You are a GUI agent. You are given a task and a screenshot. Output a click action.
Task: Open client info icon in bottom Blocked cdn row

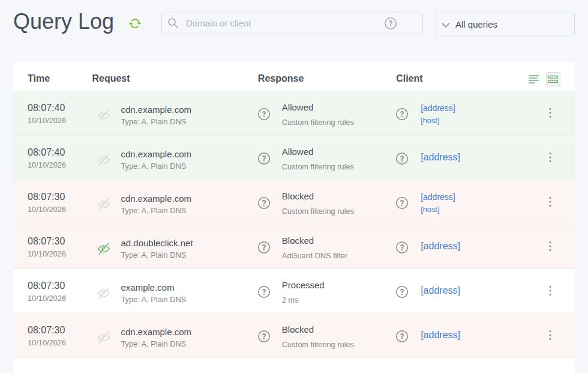point(402,336)
